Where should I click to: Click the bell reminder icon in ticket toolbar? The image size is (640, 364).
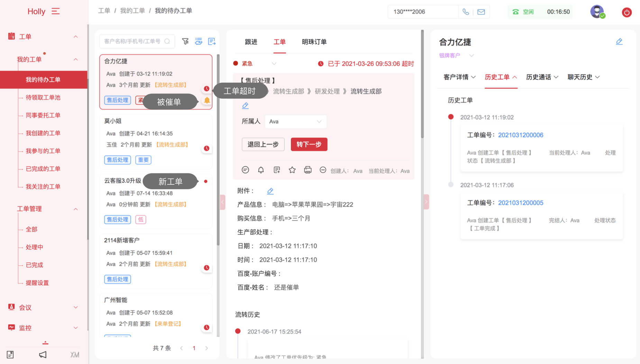pyautogui.click(x=261, y=170)
